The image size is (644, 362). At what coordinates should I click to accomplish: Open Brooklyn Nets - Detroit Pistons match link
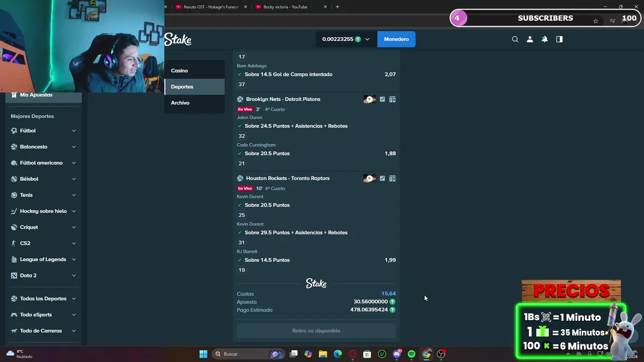[283, 100]
